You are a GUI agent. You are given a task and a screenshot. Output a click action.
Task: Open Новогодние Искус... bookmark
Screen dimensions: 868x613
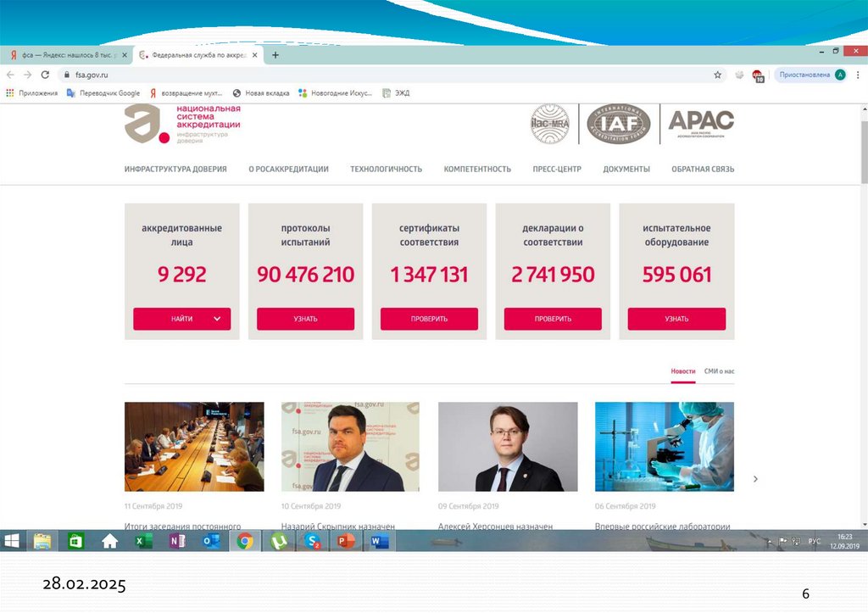(336, 93)
